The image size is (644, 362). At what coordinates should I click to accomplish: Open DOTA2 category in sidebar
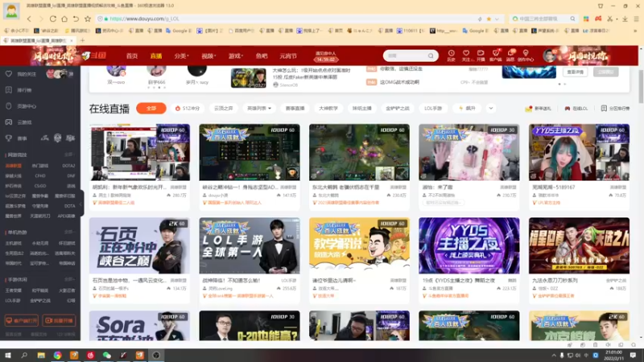coord(68,166)
